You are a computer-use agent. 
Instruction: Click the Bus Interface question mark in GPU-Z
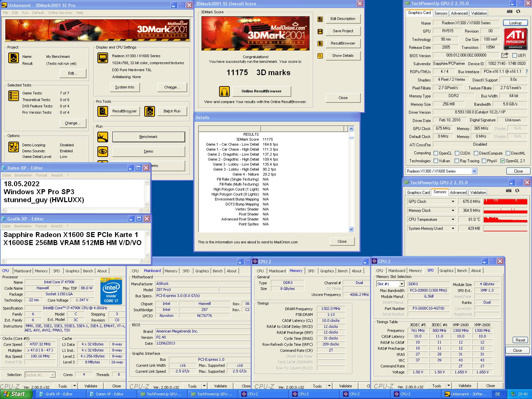click(x=526, y=71)
